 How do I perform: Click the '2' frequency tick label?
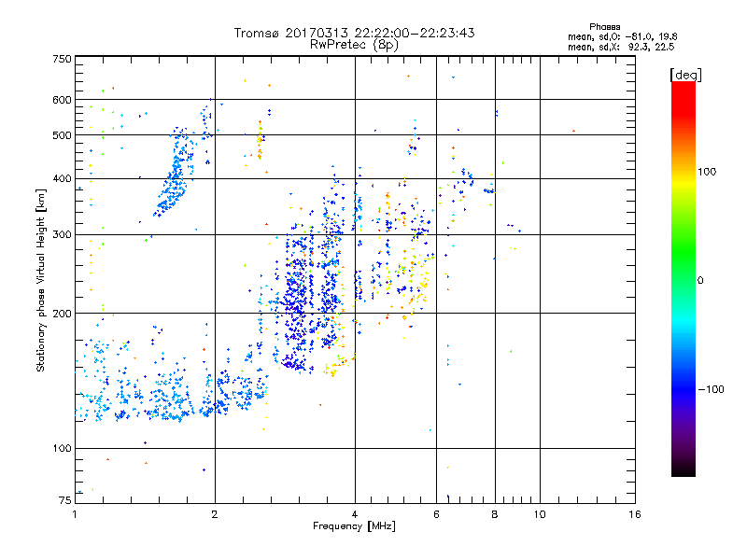coord(215,514)
